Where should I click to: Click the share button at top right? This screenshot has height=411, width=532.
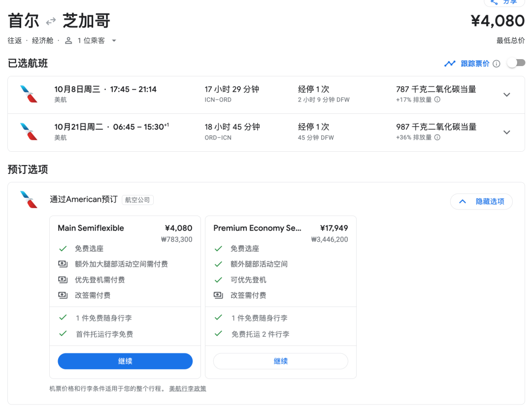(504, 2)
